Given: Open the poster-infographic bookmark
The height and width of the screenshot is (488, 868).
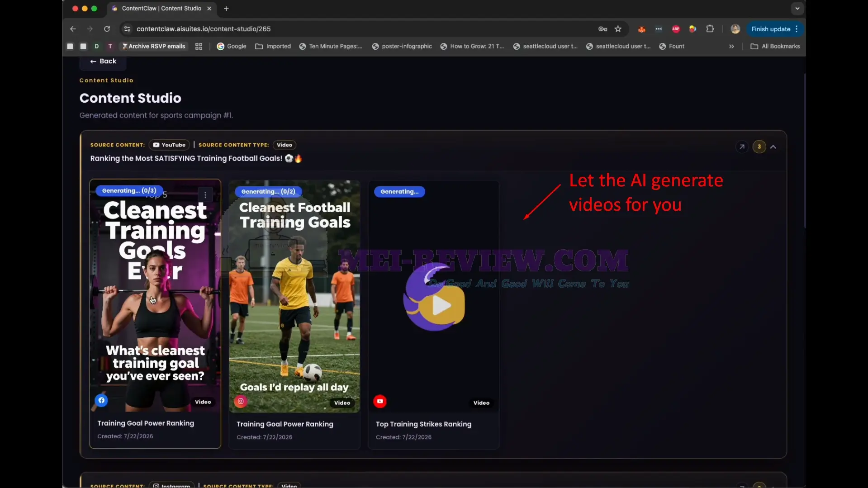Looking at the screenshot, I should pyautogui.click(x=402, y=46).
